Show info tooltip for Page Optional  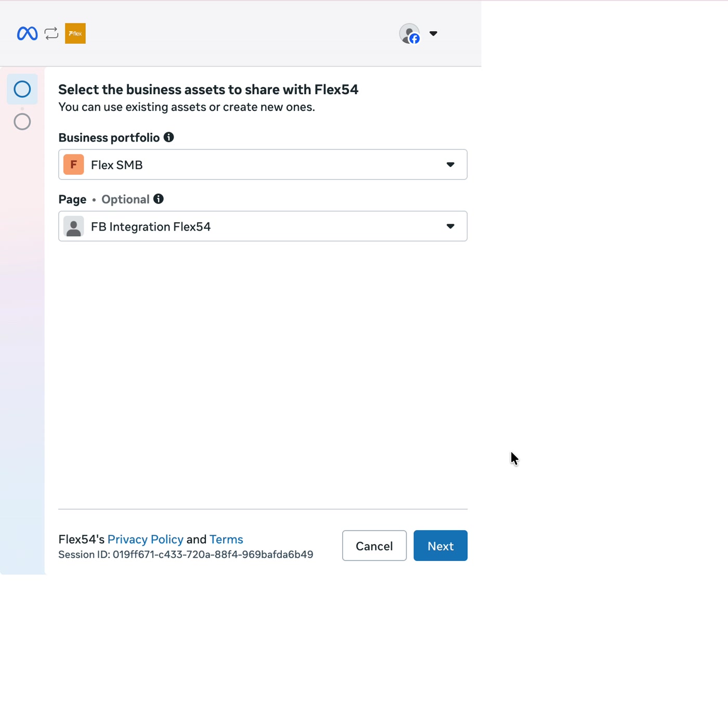[159, 199]
